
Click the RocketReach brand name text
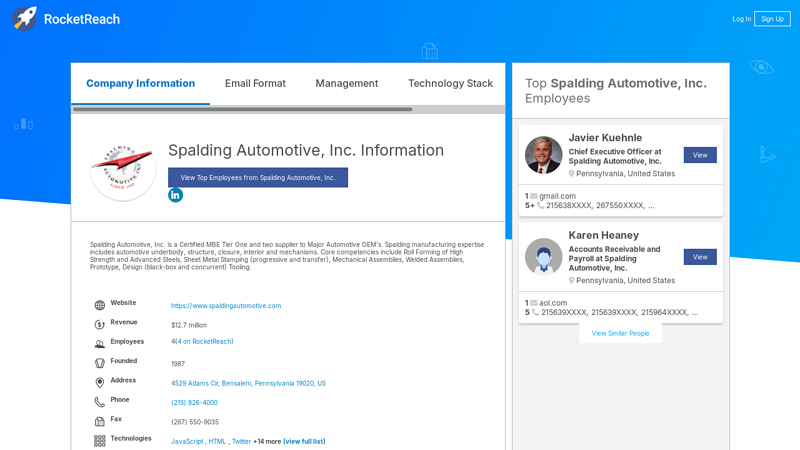tap(82, 19)
